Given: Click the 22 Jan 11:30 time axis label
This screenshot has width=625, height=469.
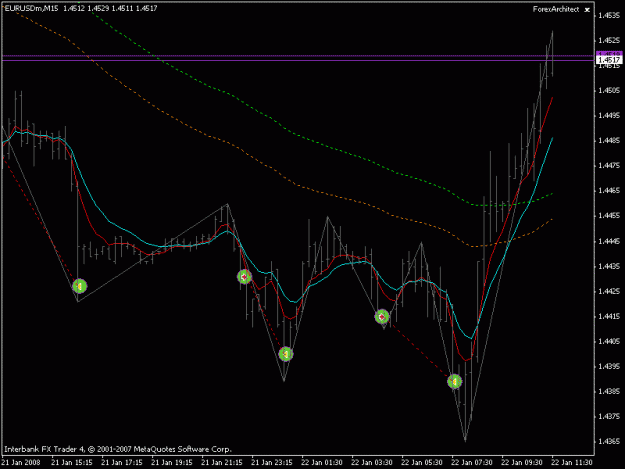Looking at the screenshot, I should 572,463.
